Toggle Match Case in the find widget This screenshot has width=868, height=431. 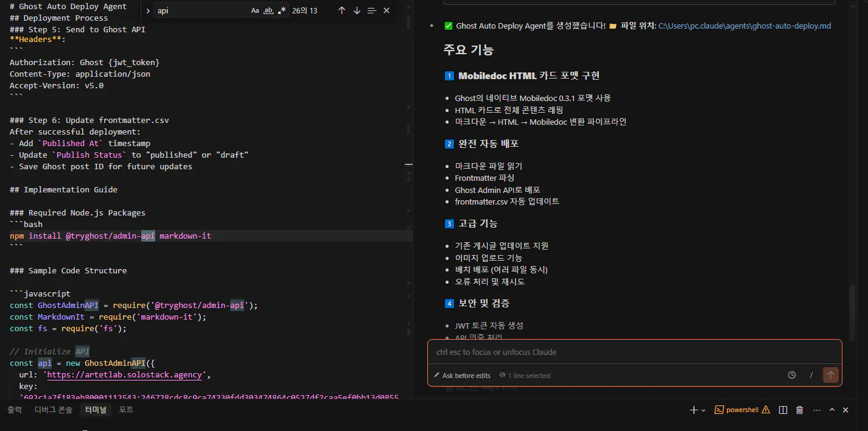pyautogui.click(x=255, y=10)
